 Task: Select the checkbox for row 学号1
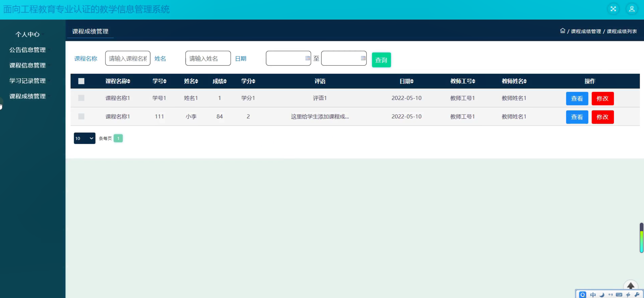[81, 98]
